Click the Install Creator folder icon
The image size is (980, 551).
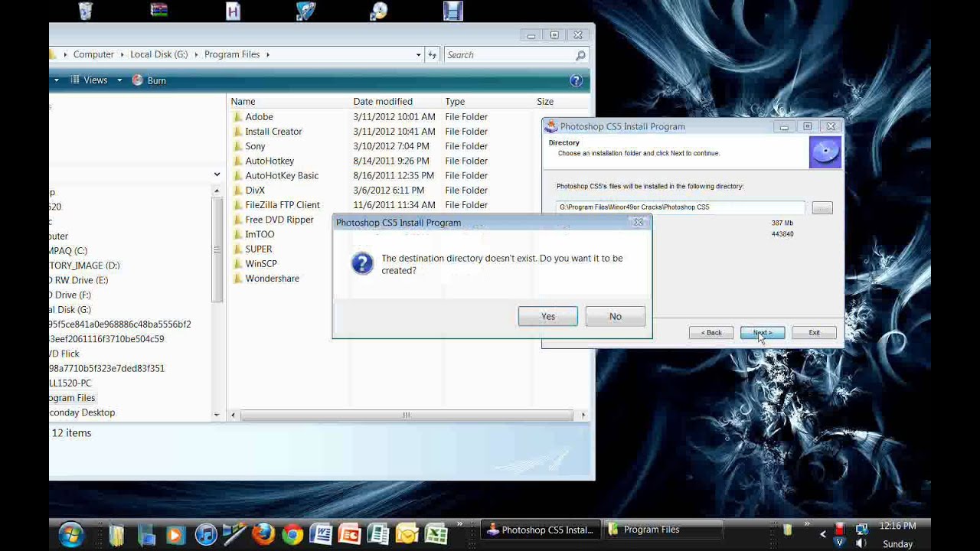tap(238, 132)
